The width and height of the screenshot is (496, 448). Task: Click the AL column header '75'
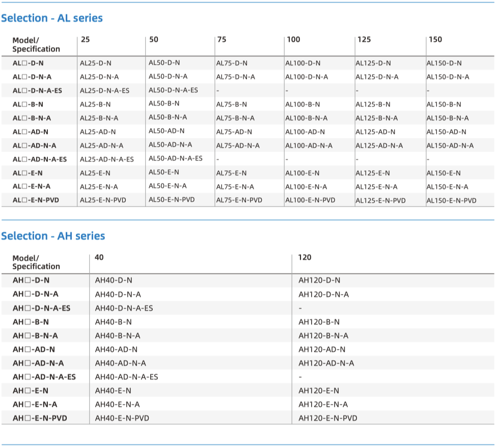coord(222,40)
